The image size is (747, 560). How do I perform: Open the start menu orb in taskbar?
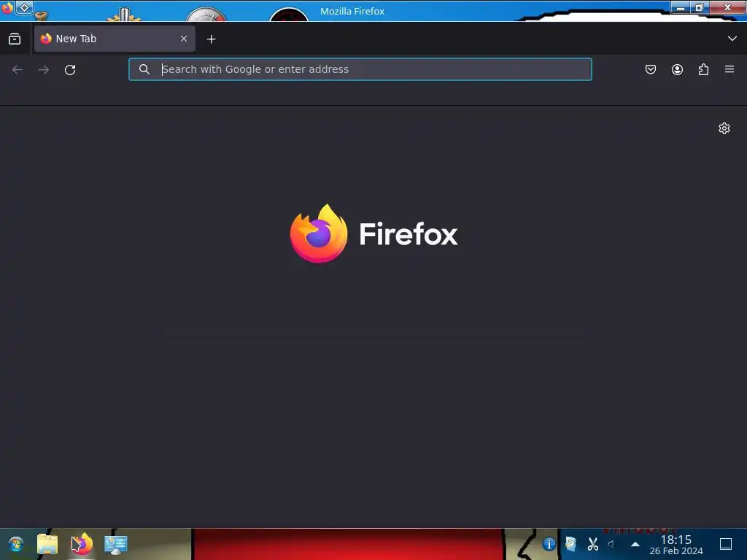[x=16, y=544]
